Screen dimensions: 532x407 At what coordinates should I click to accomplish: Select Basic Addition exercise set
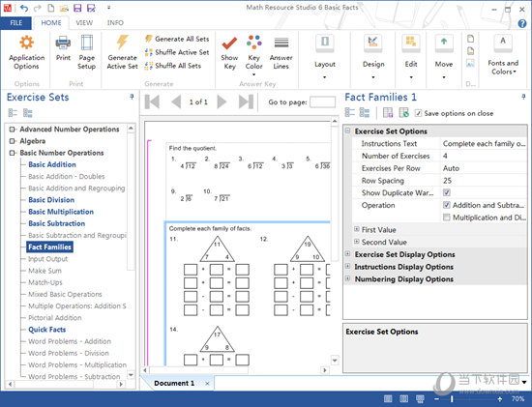coord(52,164)
